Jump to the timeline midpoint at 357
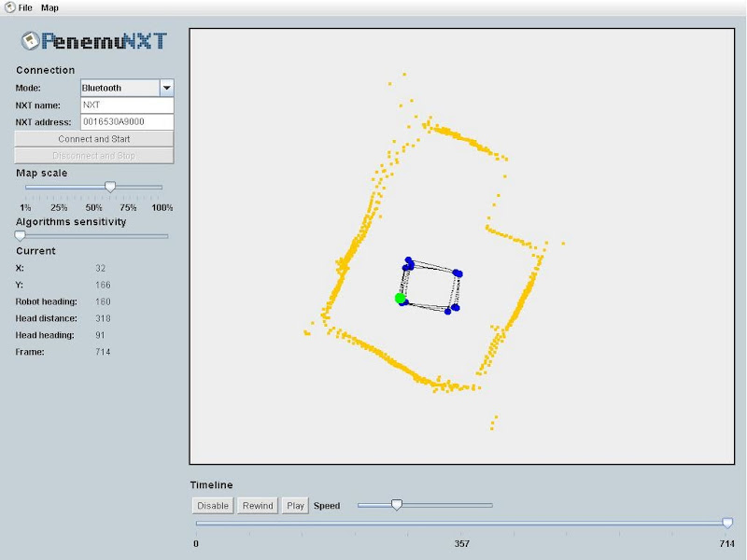The width and height of the screenshot is (747, 560). point(461,524)
